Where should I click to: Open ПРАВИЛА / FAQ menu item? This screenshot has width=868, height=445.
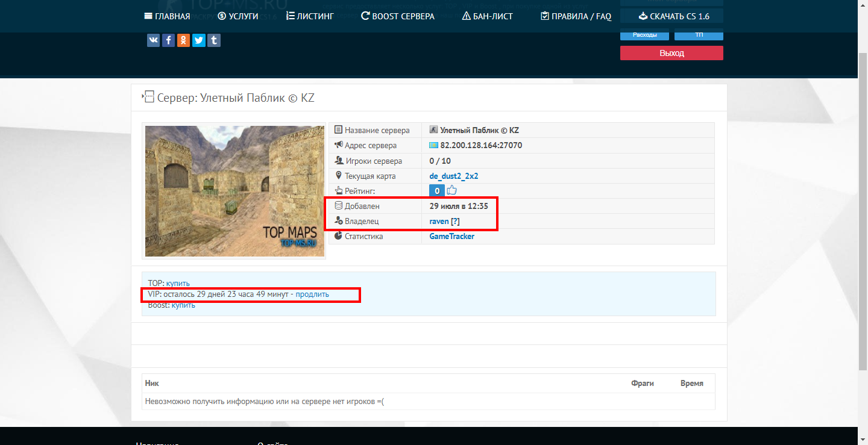576,16
